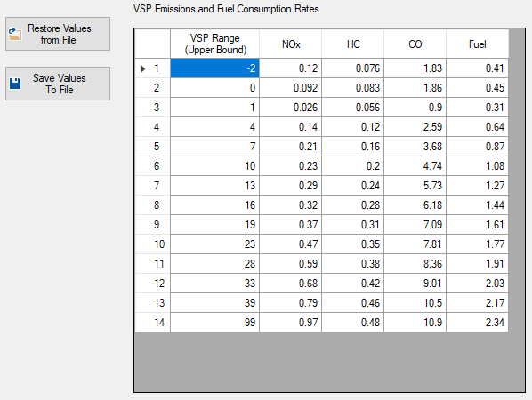Click Fuel cell with value 0.31
The image size is (532, 400).
click(478, 108)
